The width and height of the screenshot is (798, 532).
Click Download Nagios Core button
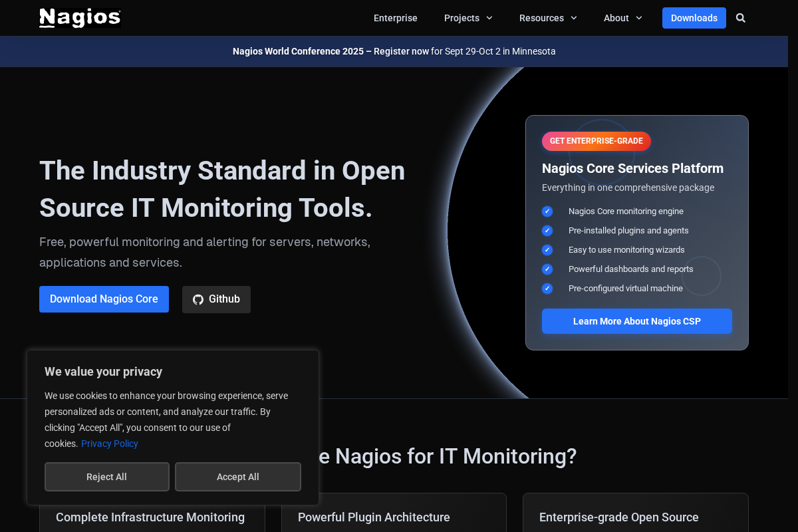coord(104,299)
